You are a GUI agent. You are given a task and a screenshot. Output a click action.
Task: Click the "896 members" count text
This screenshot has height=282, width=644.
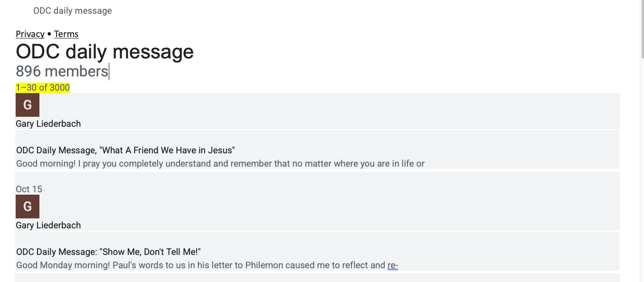coord(62,71)
